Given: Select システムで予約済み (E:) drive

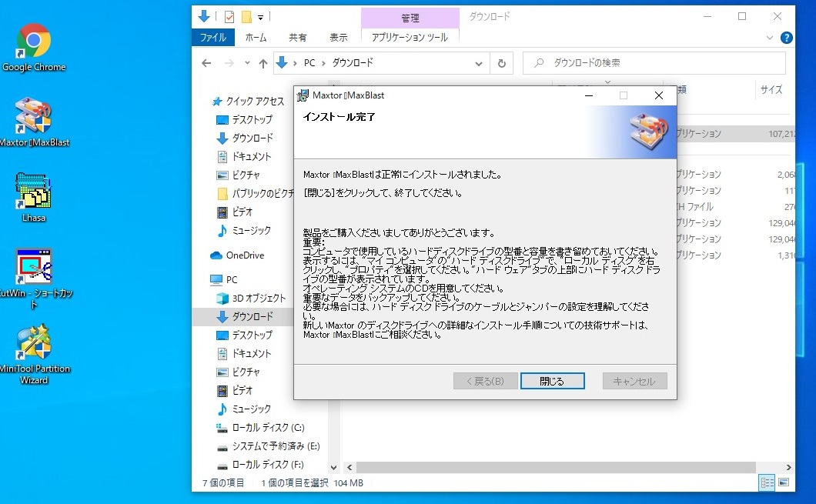Looking at the screenshot, I should [x=268, y=446].
